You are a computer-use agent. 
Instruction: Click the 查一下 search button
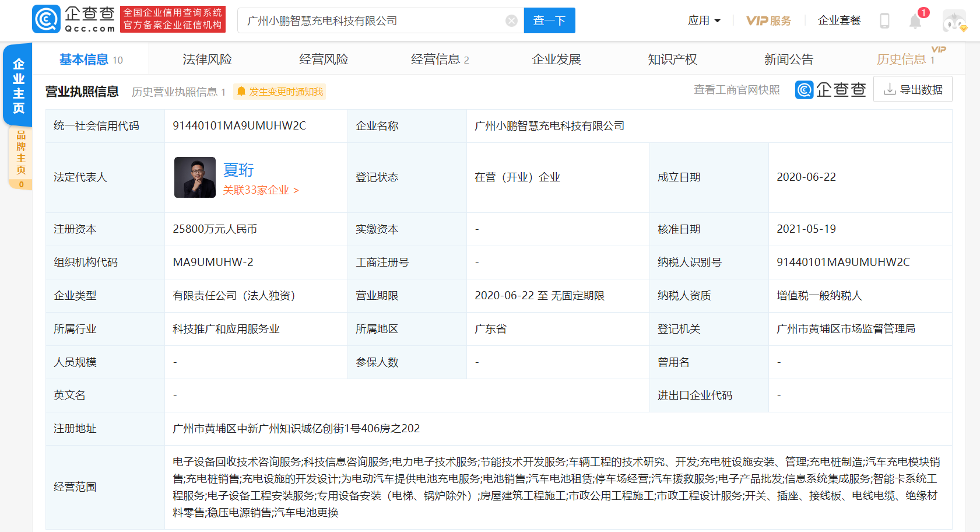(549, 20)
